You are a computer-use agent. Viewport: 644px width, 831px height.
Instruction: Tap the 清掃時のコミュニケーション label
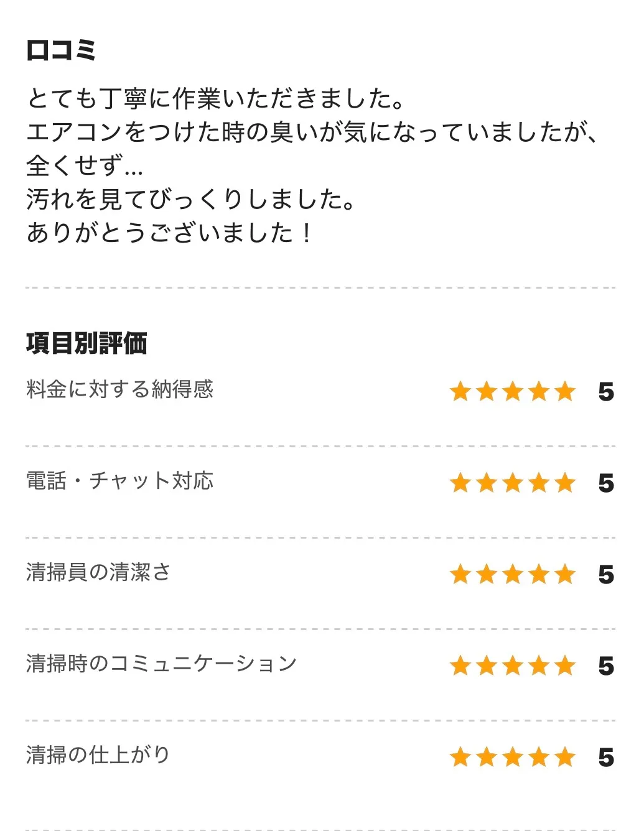(x=161, y=664)
